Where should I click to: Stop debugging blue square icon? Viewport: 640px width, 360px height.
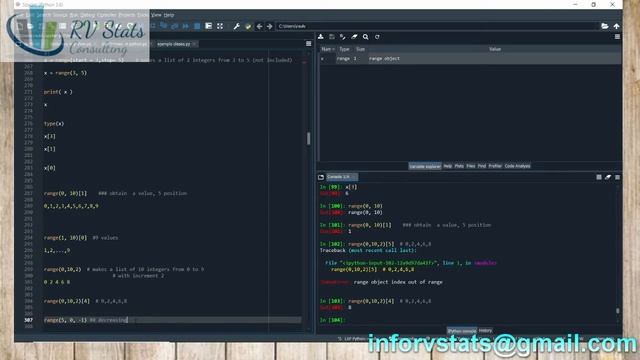point(197,26)
